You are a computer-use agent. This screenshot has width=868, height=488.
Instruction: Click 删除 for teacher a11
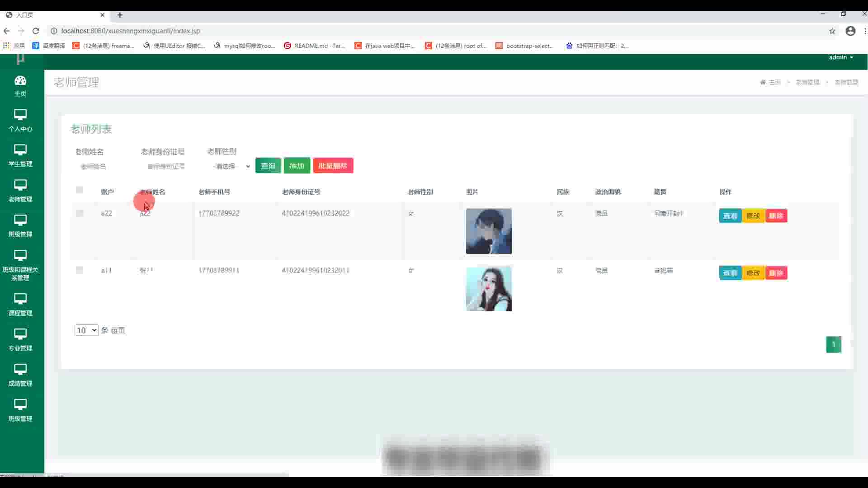pos(776,273)
